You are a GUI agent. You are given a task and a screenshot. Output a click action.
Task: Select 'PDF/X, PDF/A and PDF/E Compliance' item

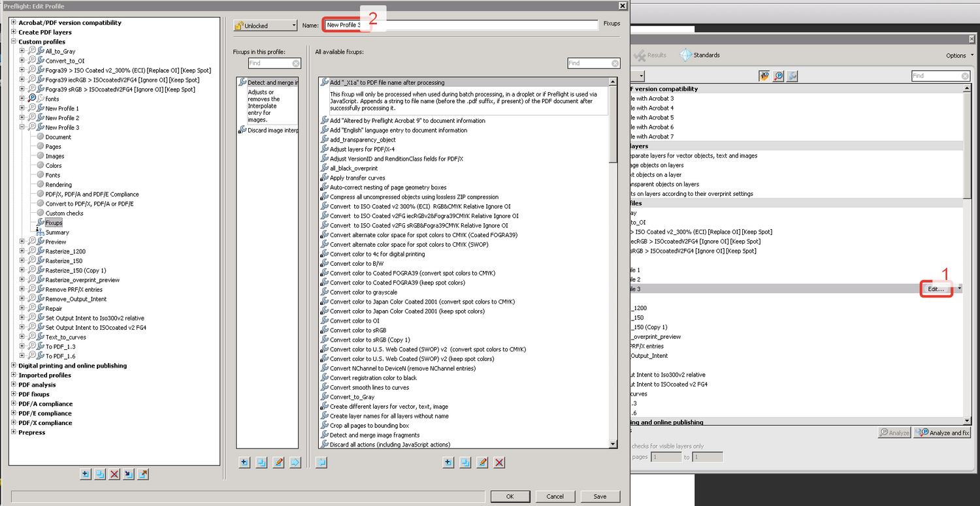(92, 194)
